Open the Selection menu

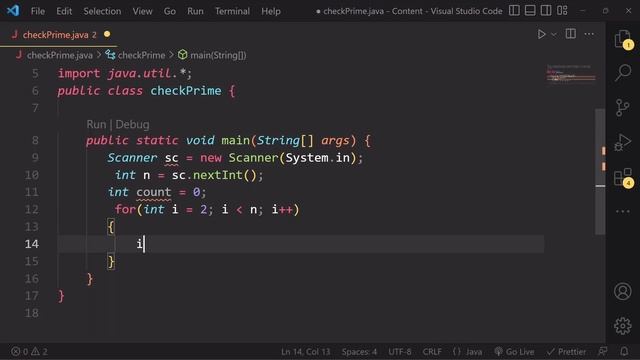tap(102, 11)
